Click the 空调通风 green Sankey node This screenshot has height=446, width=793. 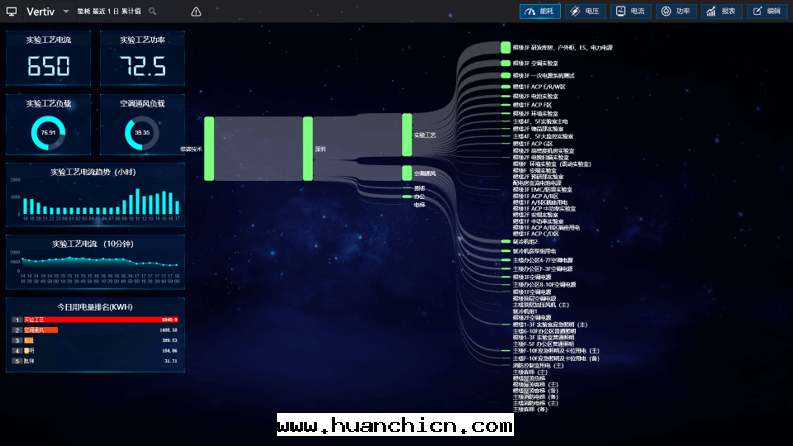[407, 173]
